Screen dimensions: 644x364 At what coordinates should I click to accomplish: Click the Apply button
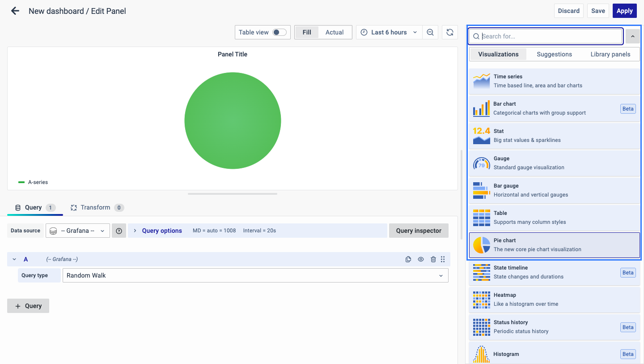click(624, 11)
